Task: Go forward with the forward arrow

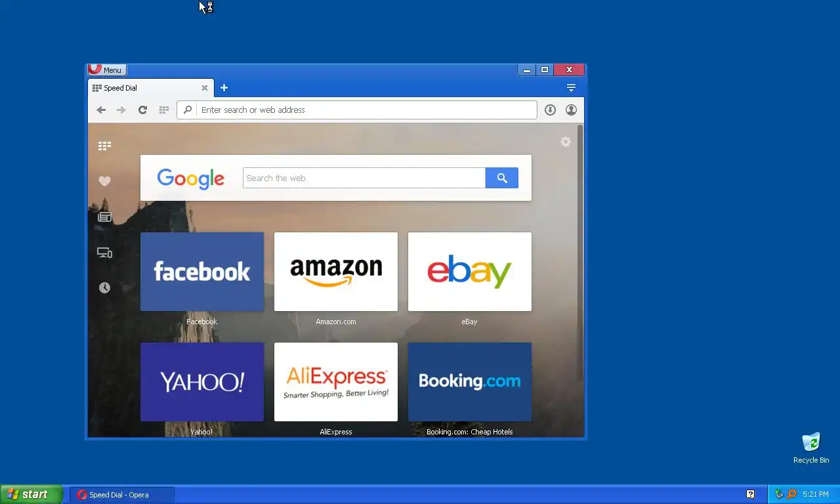Action: point(121,110)
